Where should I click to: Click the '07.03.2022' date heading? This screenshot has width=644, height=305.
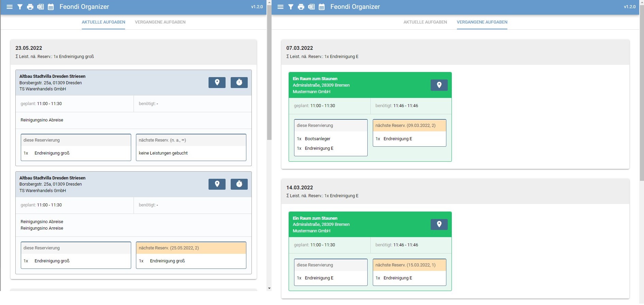coord(300,48)
